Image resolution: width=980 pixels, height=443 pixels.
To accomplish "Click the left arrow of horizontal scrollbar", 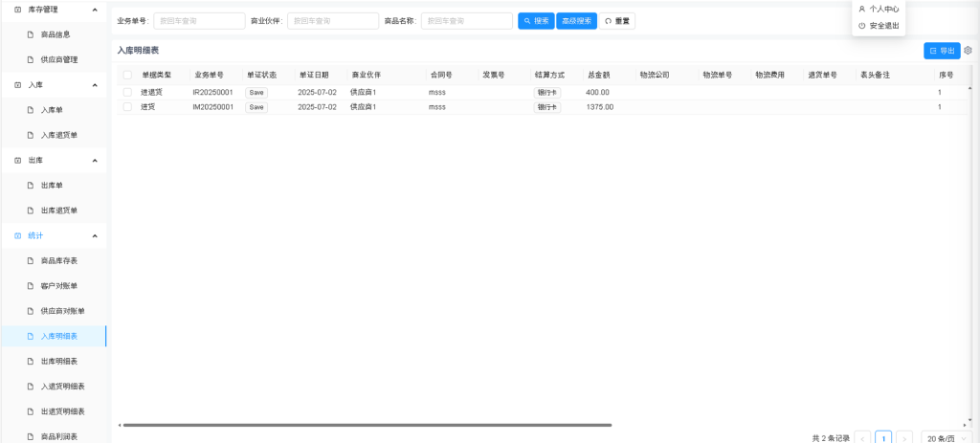I will click(120, 425).
